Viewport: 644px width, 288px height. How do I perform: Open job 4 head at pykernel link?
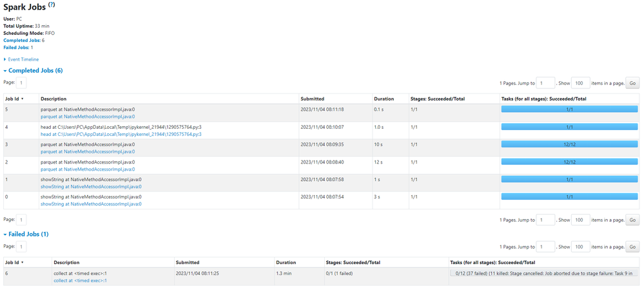121,134
